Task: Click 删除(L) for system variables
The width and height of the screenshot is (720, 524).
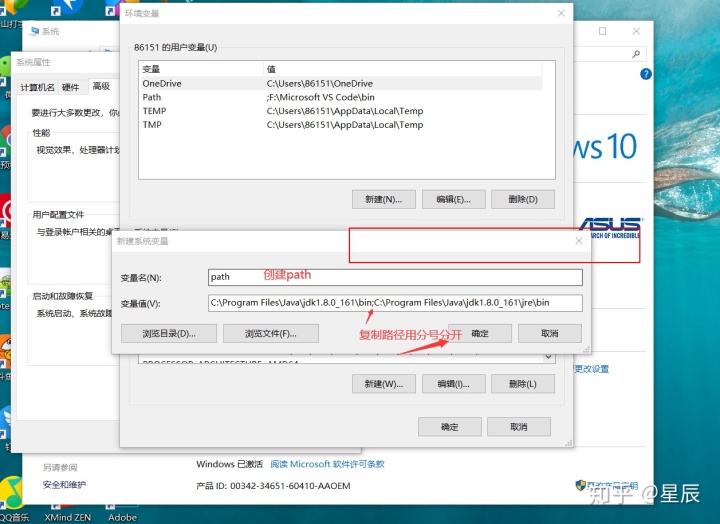Action: click(x=523, y=384)
